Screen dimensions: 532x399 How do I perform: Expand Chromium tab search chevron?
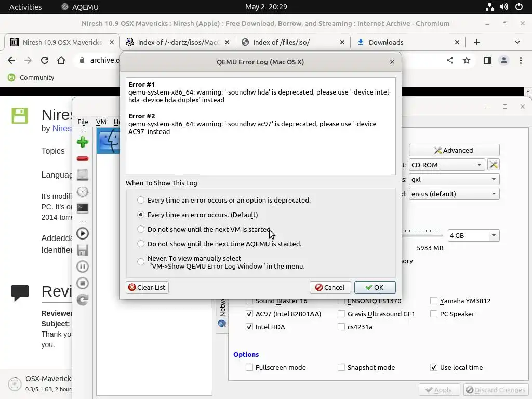click(517, 42)
